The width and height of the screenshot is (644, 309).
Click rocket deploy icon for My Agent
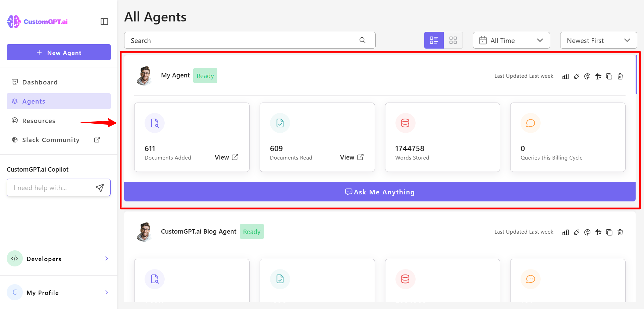[x=577, y=76]
